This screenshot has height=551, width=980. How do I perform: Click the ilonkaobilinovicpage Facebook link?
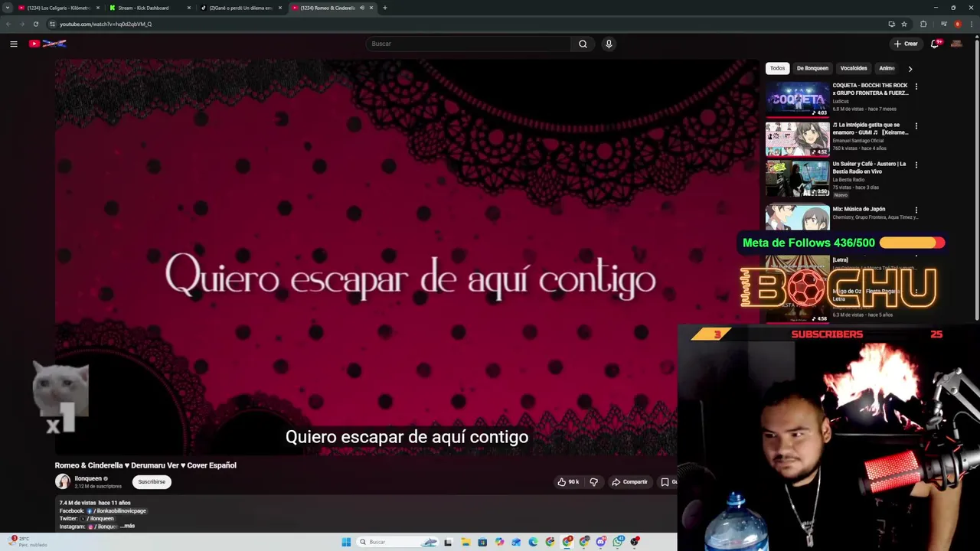117,510
